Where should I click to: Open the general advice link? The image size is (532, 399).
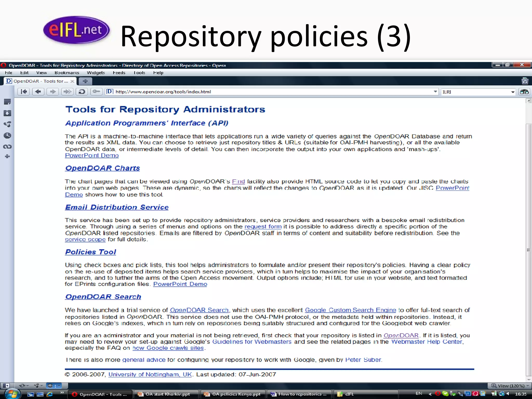[144, 360]
